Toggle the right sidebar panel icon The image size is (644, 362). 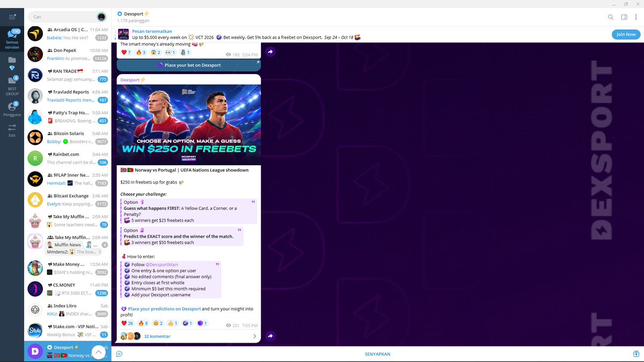[x=624, y=17]
